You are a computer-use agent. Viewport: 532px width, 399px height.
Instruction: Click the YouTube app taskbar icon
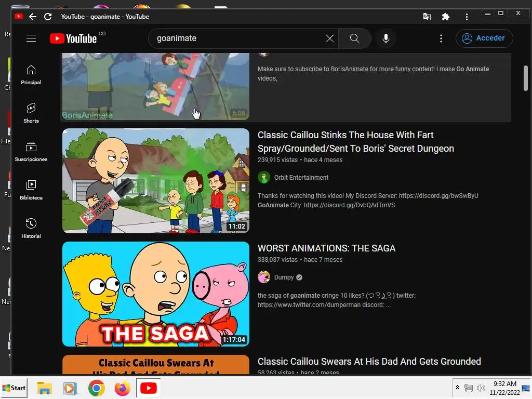coord(148,388)
